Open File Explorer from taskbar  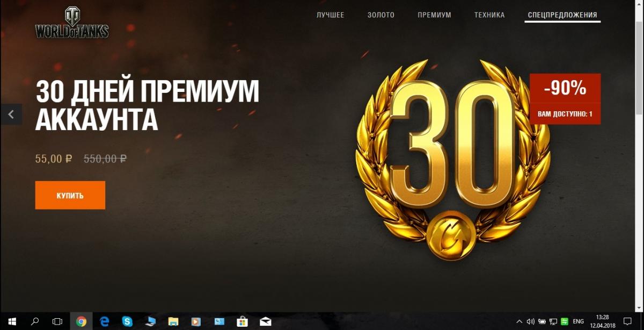point(173,321)
